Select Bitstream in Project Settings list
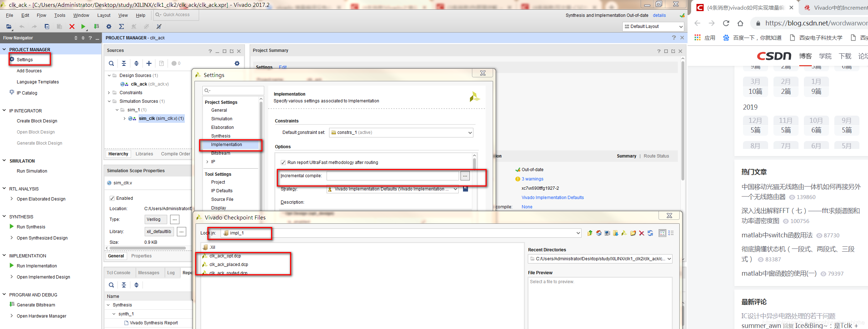 click(x=221, y=153)
